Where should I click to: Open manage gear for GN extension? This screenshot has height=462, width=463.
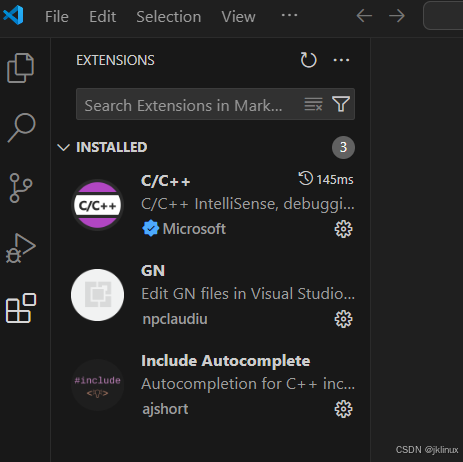tap(343, 319)
